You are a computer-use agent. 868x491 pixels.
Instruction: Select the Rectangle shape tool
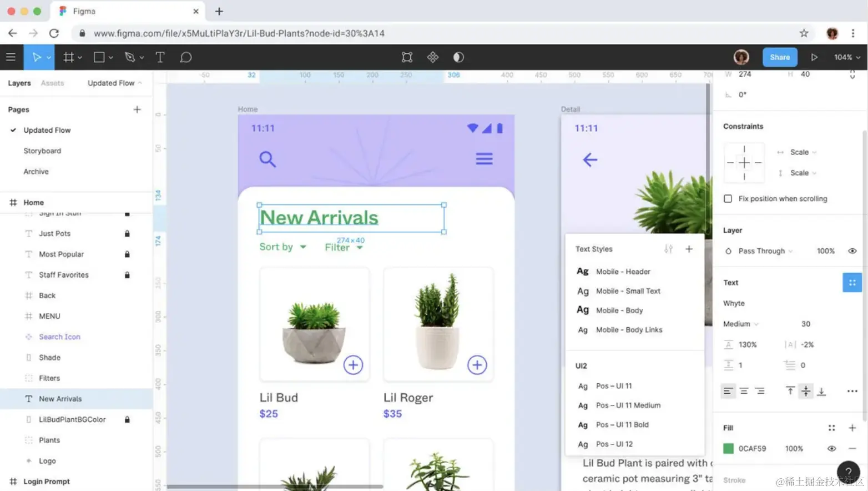click(99, 57)
